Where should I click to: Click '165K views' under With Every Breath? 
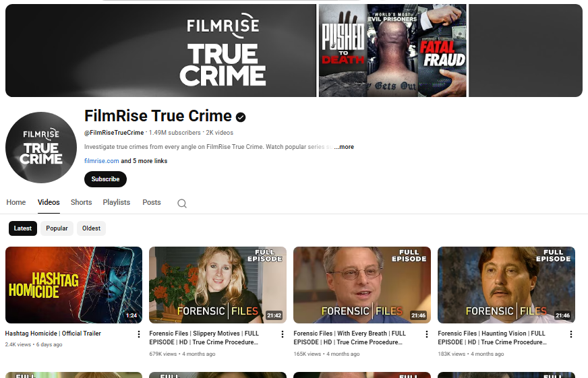pyautogui.click(x=307, y=354)
